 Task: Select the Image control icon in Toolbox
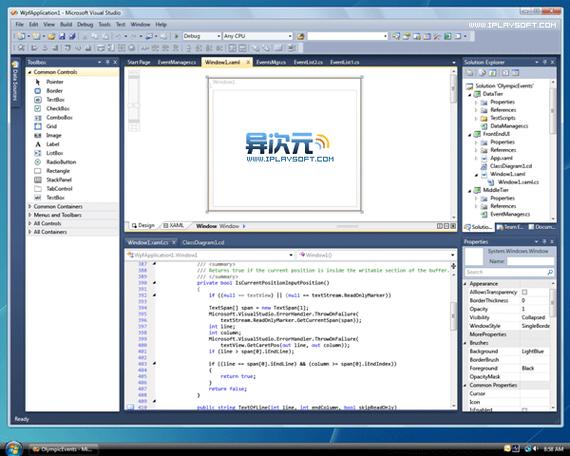click(38, 135)
